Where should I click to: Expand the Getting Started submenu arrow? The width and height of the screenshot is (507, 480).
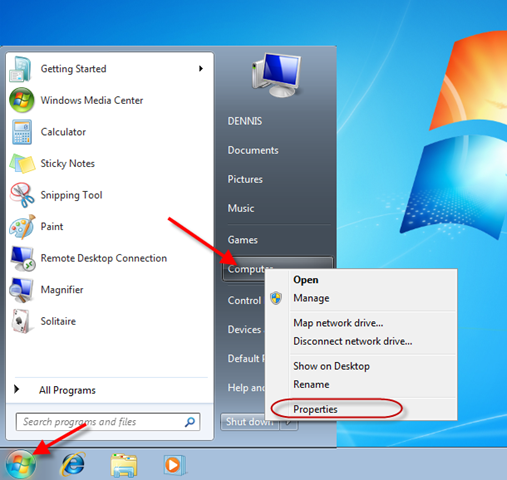tap(201, 69)
